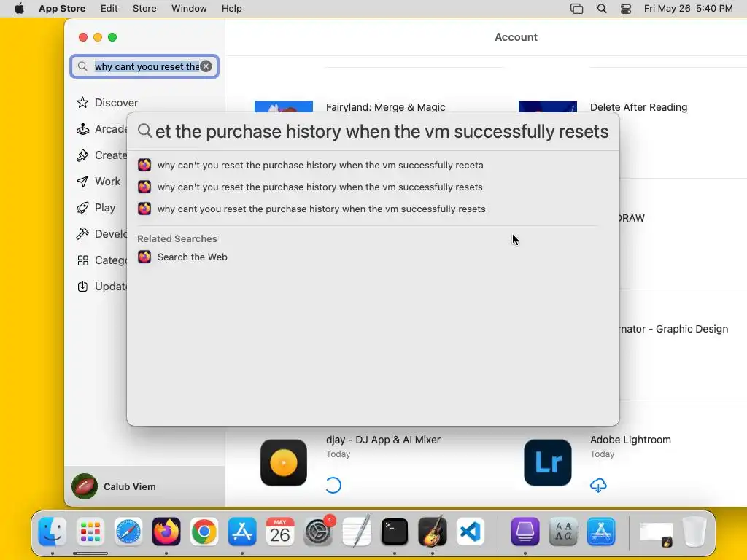Viewport: 747px width, 560px height.
Task: Open Control Center in menu bar
Action: tap(626, 9)
